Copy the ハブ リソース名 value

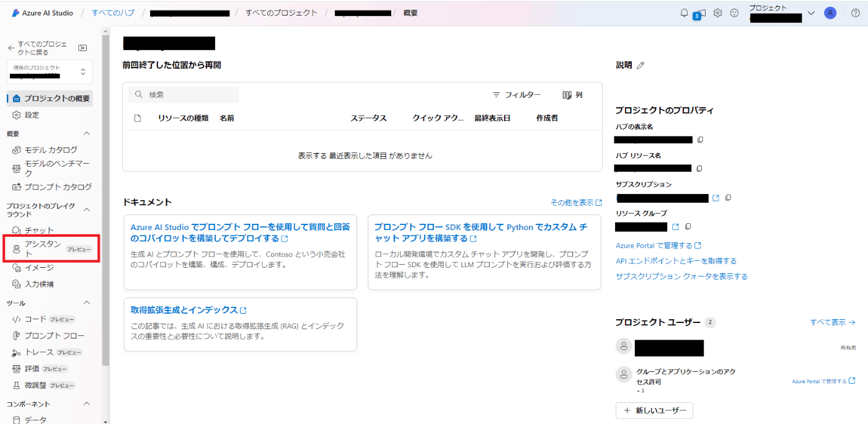[x=699, y=168]
